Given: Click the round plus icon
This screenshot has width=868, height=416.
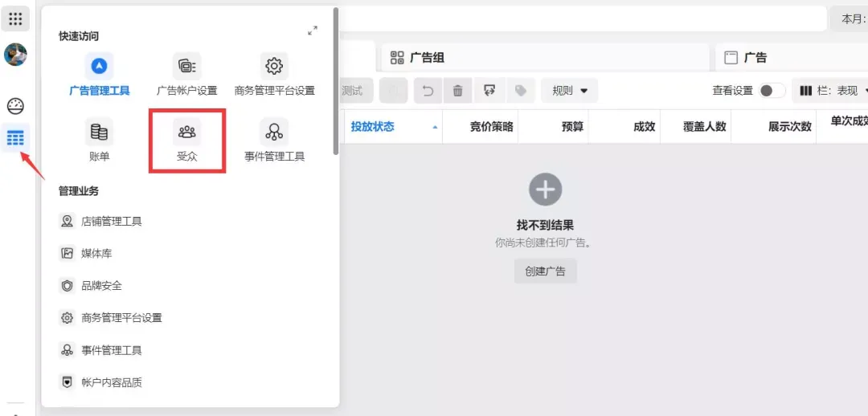Looking at the screenshot, I should click(x=545, y=190).
